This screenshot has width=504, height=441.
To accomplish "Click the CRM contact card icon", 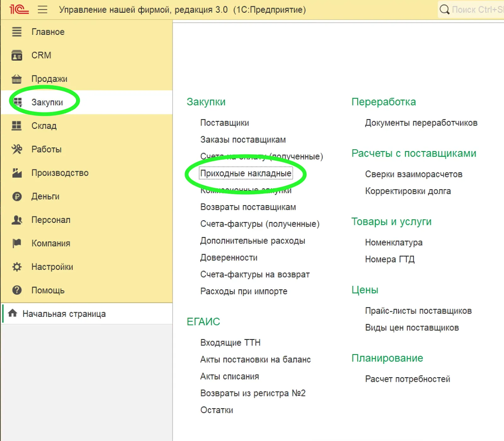I will (x=17, y=55).
